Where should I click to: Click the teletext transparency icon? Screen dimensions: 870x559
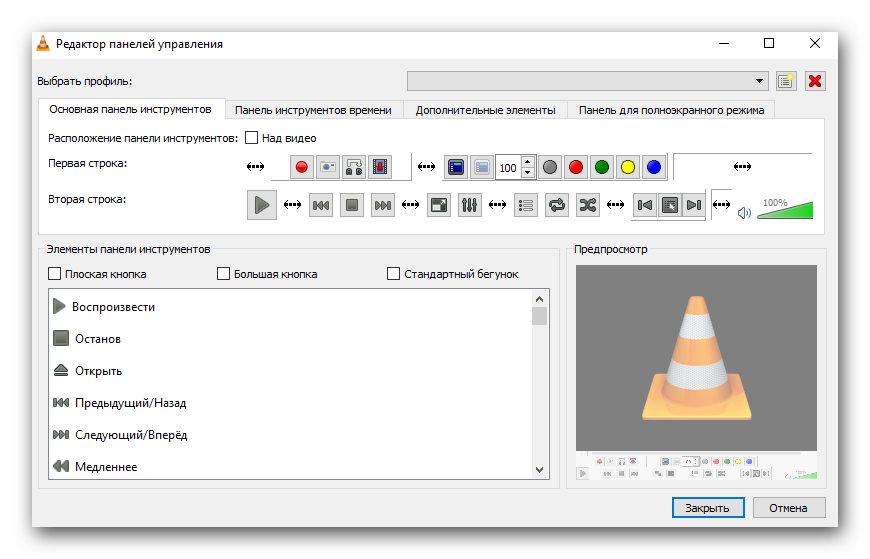click(x=482, y=167)
